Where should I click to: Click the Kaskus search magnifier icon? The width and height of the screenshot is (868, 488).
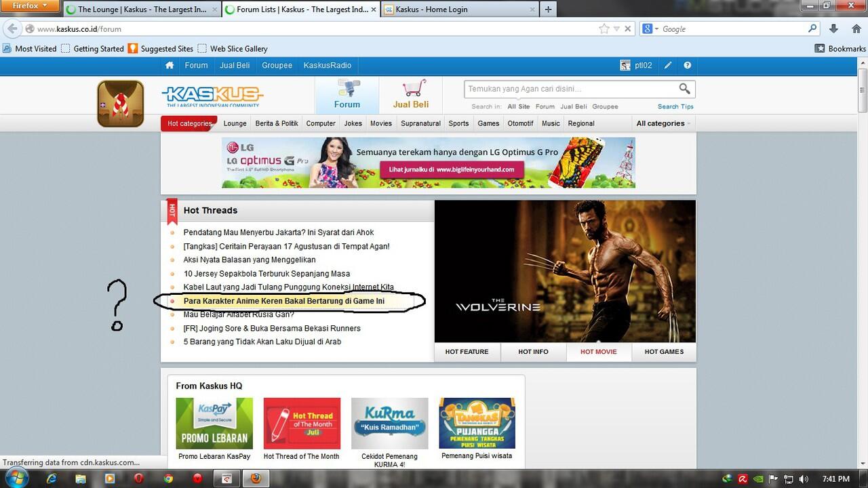(684, 89)
